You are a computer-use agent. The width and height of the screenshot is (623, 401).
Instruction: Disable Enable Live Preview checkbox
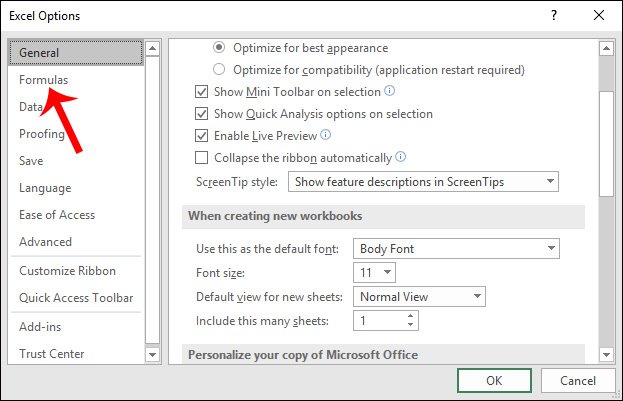201,136
